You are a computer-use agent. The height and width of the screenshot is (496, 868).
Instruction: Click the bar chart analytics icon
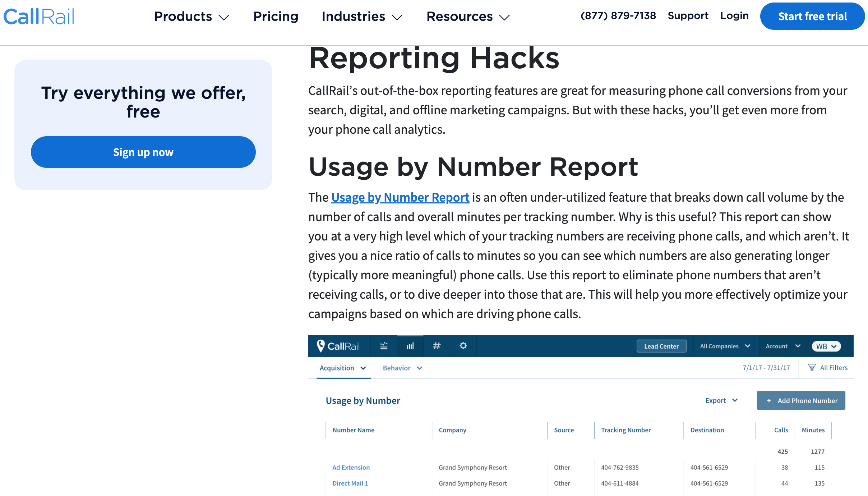(x=411, y=346)
